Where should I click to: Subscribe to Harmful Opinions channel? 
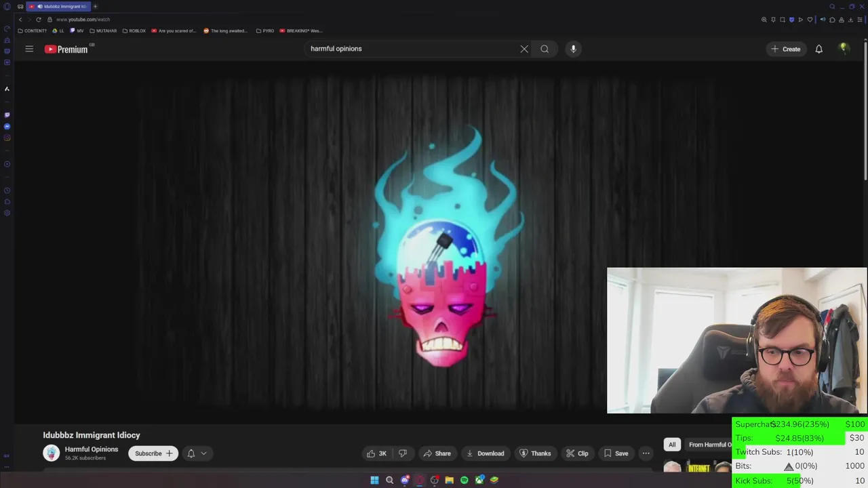pos(153,453)
